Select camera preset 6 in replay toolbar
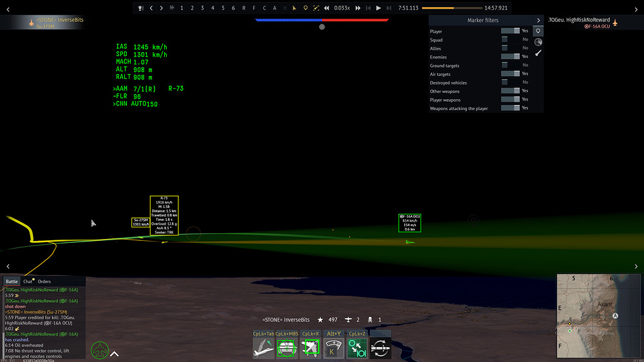Screen dimensions: 644x362 233,8
